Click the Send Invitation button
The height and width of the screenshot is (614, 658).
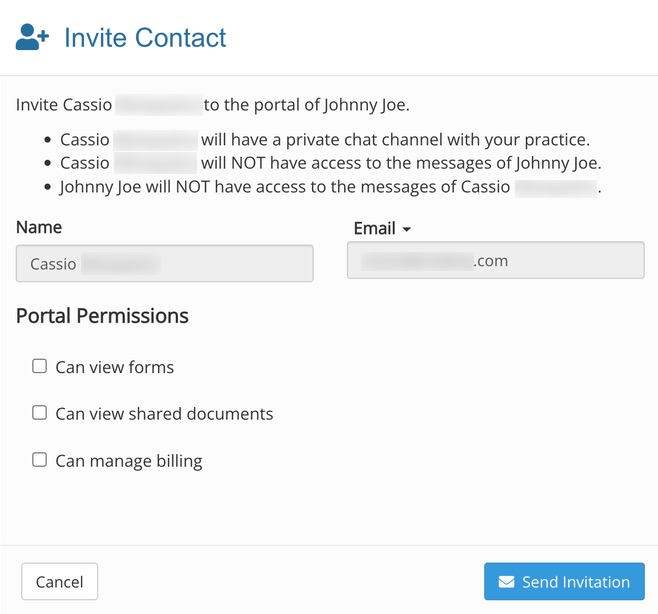coord(564,581)
